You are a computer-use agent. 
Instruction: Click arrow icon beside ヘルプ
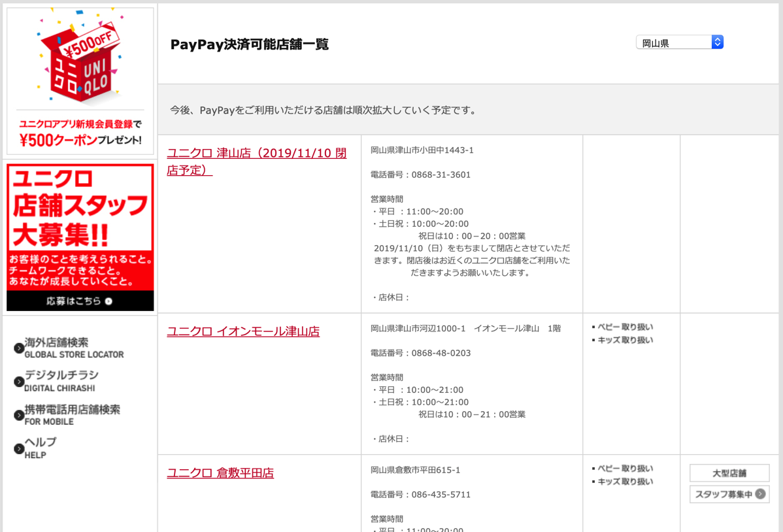point(19,448)
